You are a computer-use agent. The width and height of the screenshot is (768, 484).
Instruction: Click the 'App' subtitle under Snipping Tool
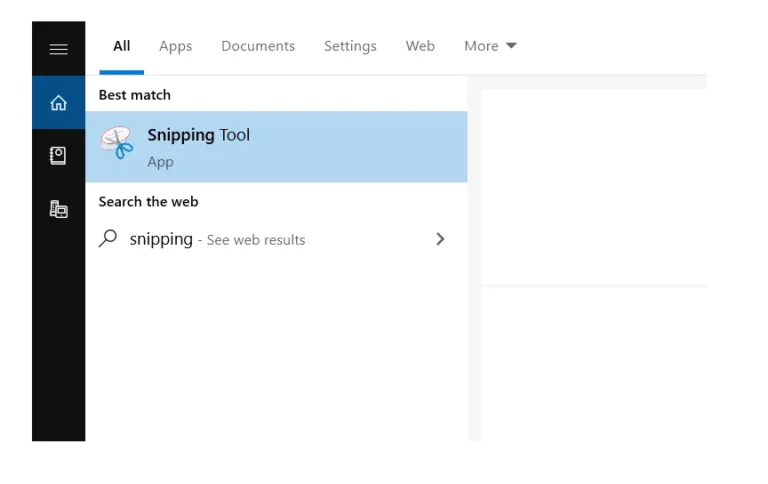tap(160, 162)
